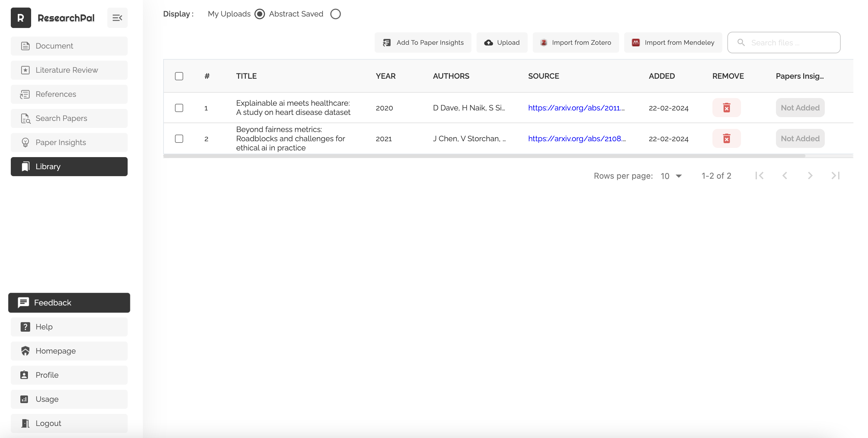The width and height of the screenshot is (868, 438).
Task: Remove the Beyond fairness metrics paper
Action: 726,138
